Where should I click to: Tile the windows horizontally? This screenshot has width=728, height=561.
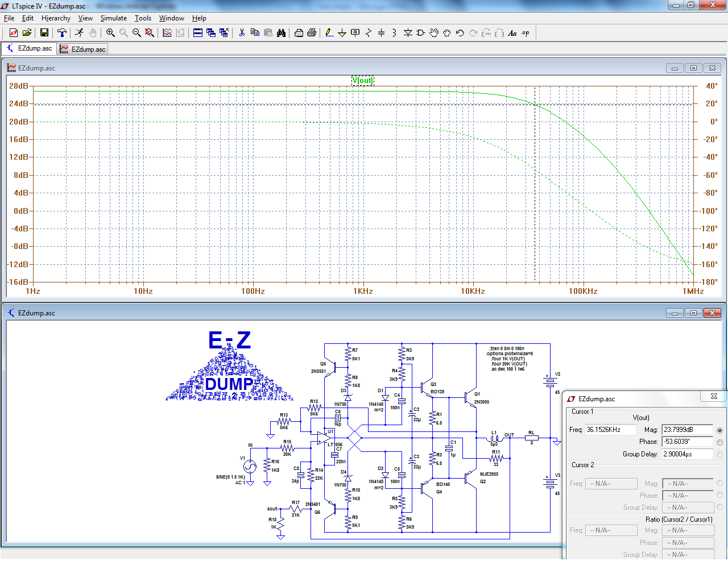click(198, 33)
